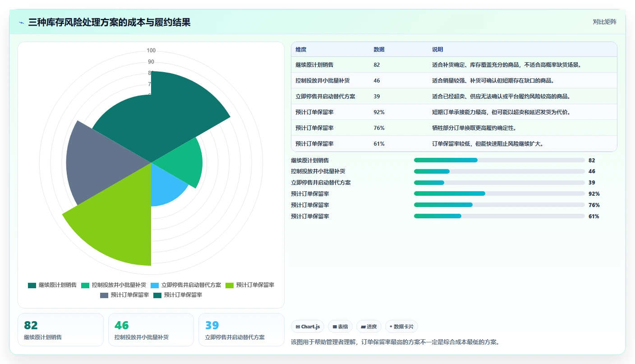The image size is (635, 364).
Task: Click the 进度 tag chip
Action: [368, 327]
